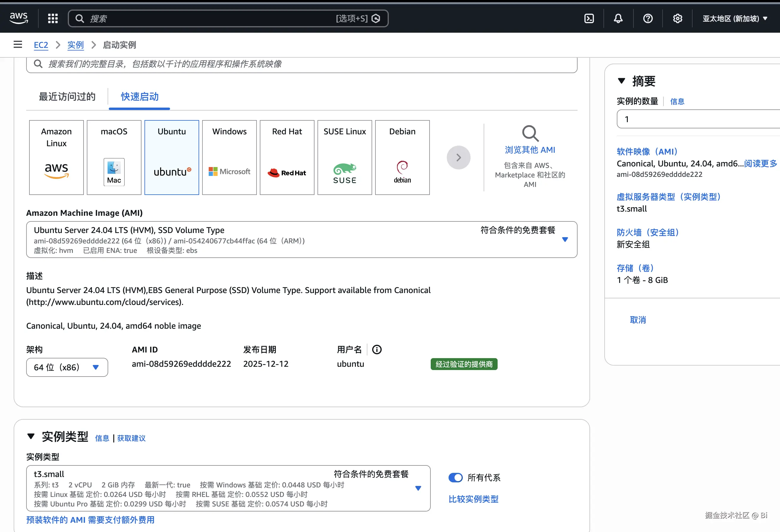This screenshot has height=532, width=780.
Task: Enable the 所有代系 toggle
Action: click(455, 477)
